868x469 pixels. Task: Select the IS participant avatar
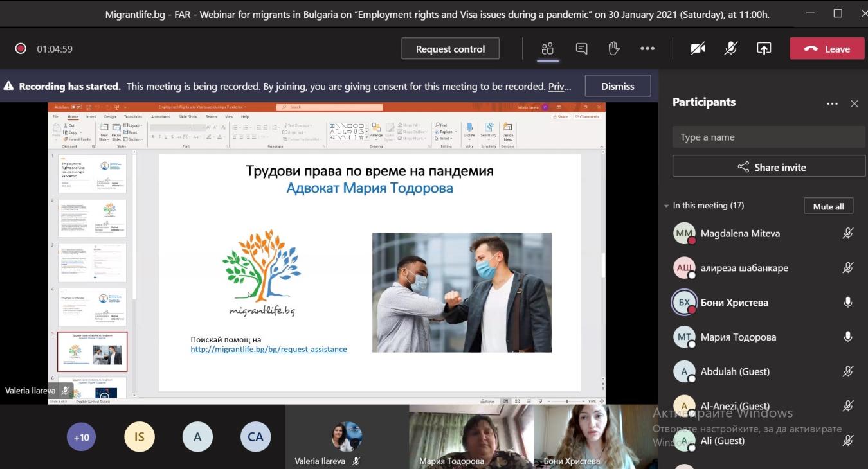(x=140, y=437)
